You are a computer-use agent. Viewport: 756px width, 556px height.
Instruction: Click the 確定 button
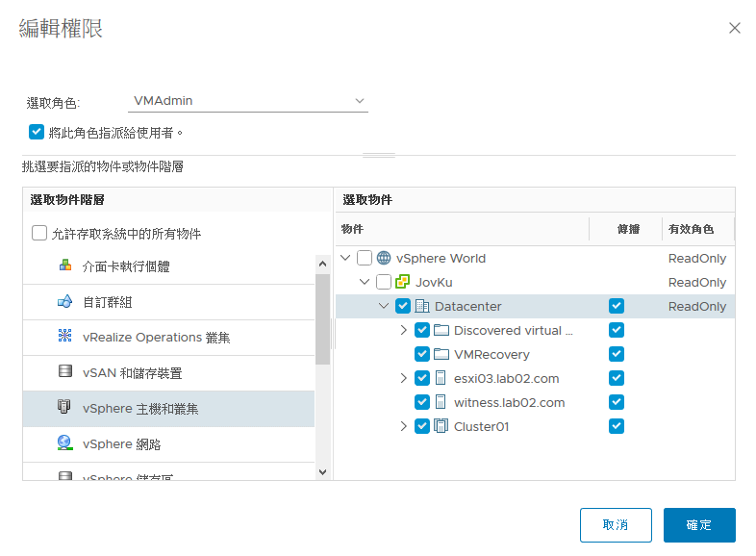(699, 524)
